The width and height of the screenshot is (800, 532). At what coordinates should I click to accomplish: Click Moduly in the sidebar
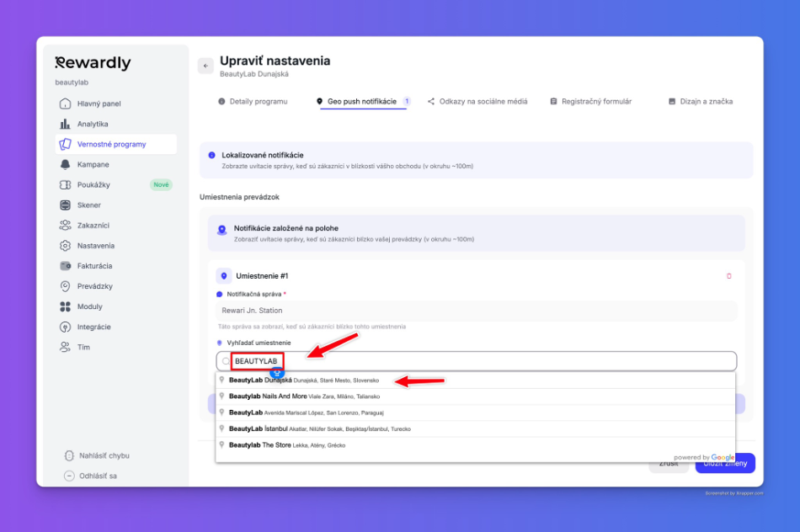116,306
